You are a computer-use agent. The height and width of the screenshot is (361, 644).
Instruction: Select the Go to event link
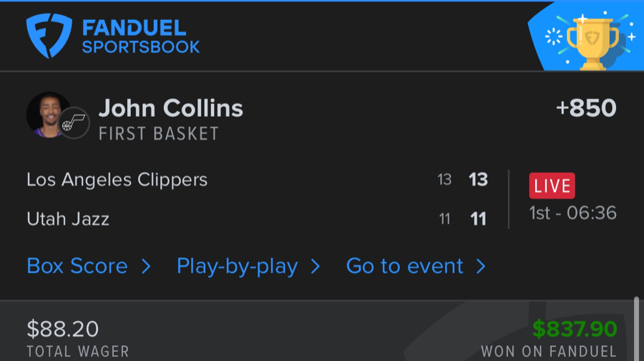click(x=404, y=266)
